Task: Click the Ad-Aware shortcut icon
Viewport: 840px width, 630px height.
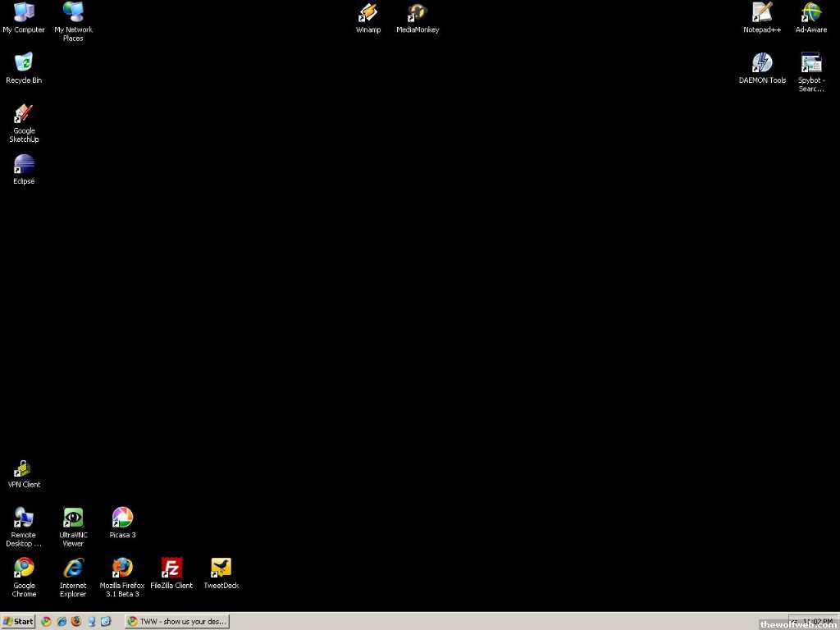Action: pyautogui.click(x=811, y=13)
